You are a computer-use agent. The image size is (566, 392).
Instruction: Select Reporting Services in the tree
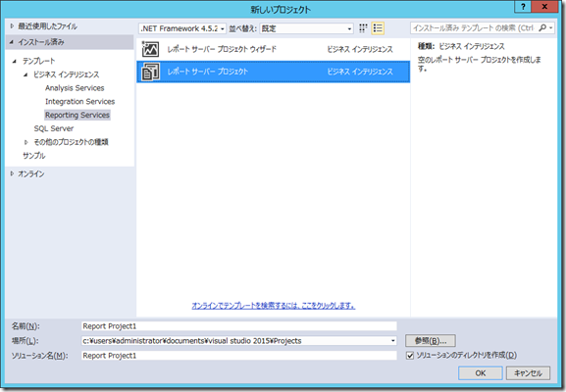pyautogui.click(x=77, y=115)
